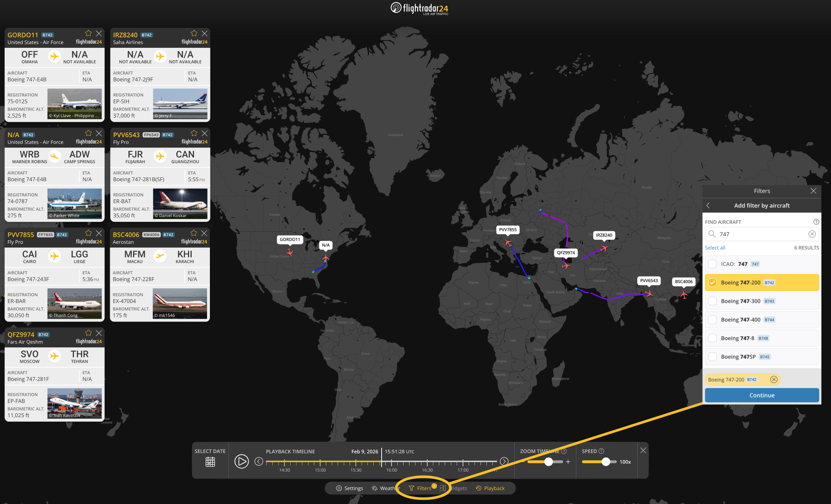Check the Boeing 747-400 option
The width and height of the screenshot is (831, 504).
(x=713, y=320)
